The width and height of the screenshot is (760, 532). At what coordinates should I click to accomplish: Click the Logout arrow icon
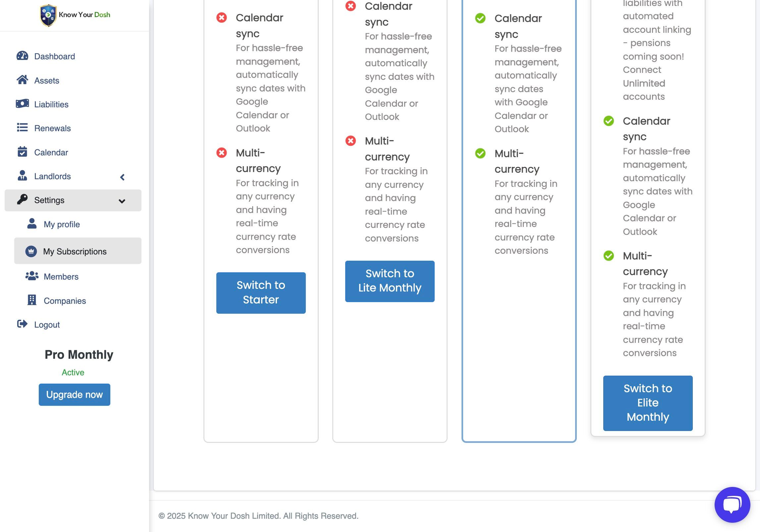pyautogui.click(x=22, y=324)
